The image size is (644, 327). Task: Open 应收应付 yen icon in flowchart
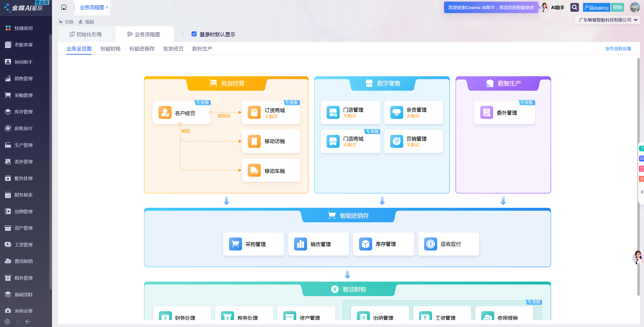[x=430, y=244]
